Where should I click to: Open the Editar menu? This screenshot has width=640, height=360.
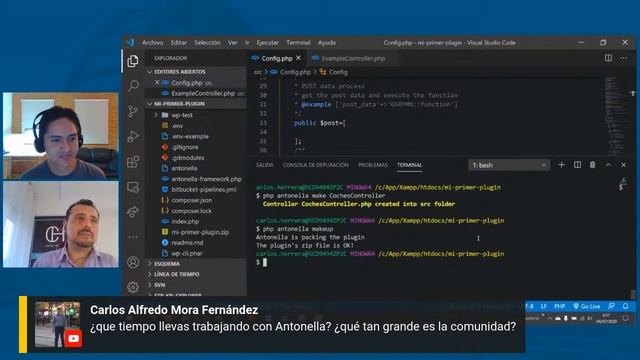179,42
